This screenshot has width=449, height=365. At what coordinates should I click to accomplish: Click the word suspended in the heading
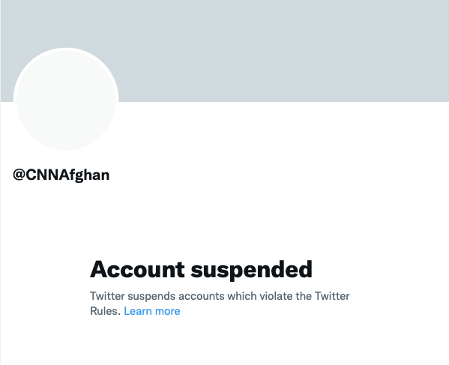[x=252, y=270]
